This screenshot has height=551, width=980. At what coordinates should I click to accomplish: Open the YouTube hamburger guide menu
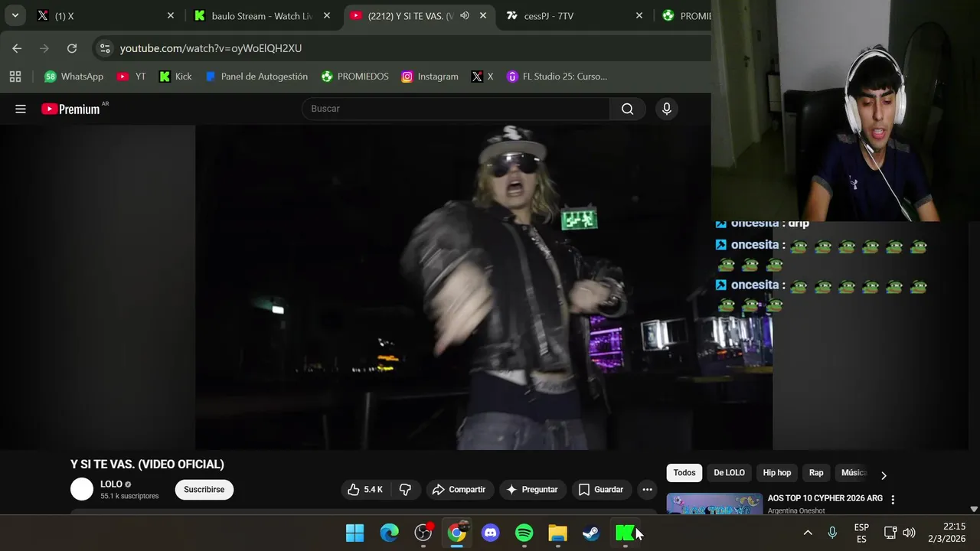point(21,109)
